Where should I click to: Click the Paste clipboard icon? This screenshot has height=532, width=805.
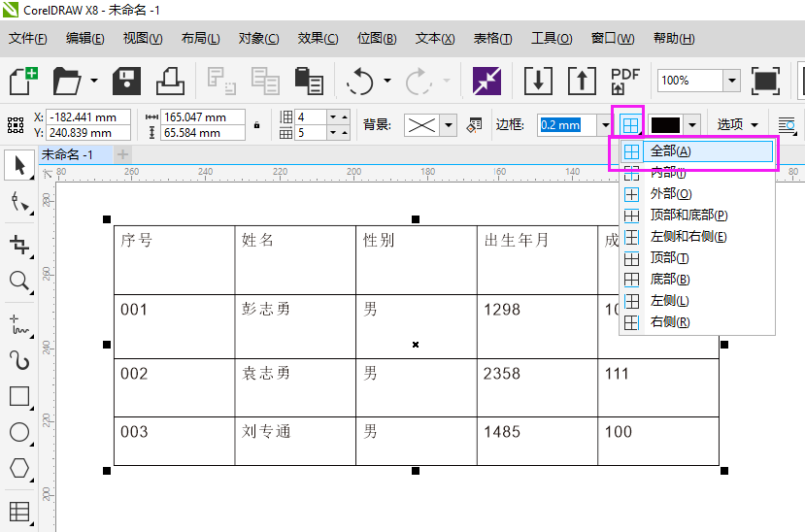[x=309, y=81]
